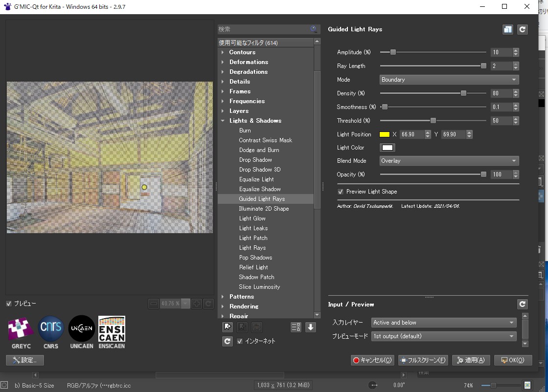The image size is (548, 392).
Task: Click the white Light Color swatch
Action: [387, 148]
